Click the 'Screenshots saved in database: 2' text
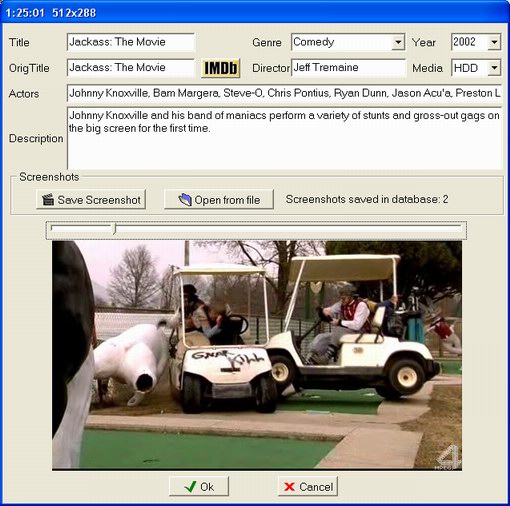The image size is (510, 506). [367, 199]
